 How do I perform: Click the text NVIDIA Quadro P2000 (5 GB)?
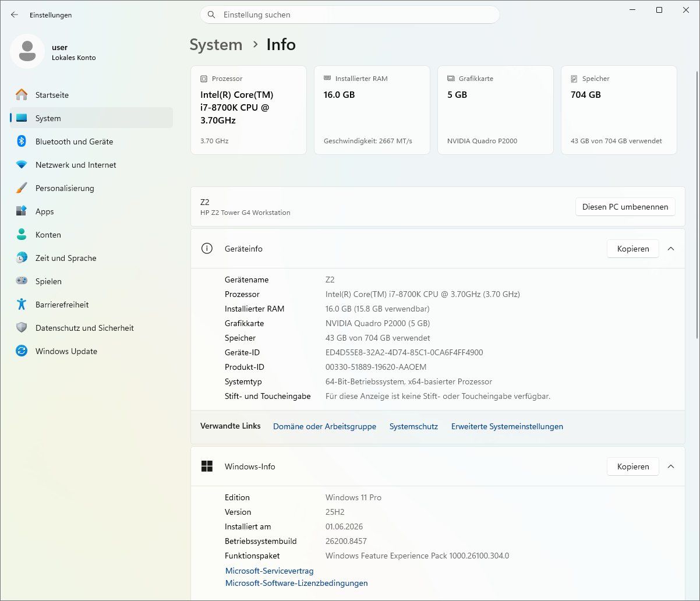click(377, 323)
